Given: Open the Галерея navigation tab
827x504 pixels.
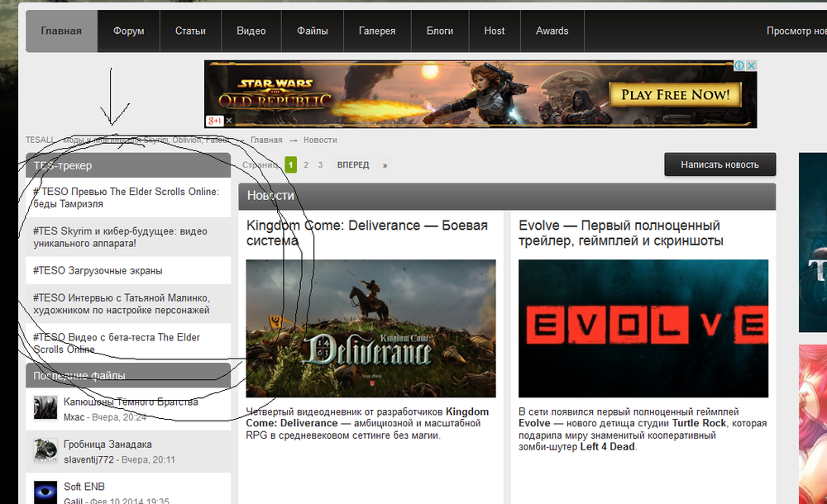Looking at the screenshot, I should 377,31.
